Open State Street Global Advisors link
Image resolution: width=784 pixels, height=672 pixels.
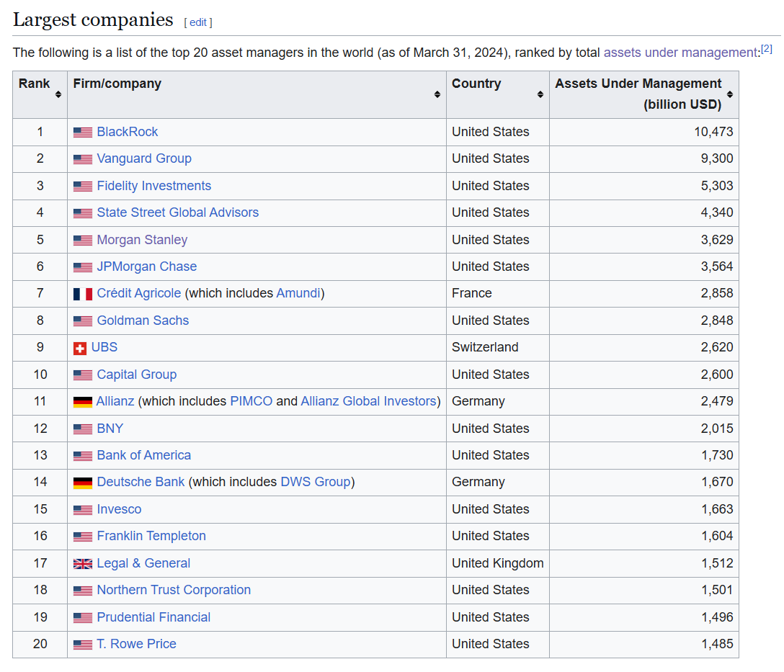point(177,212)
